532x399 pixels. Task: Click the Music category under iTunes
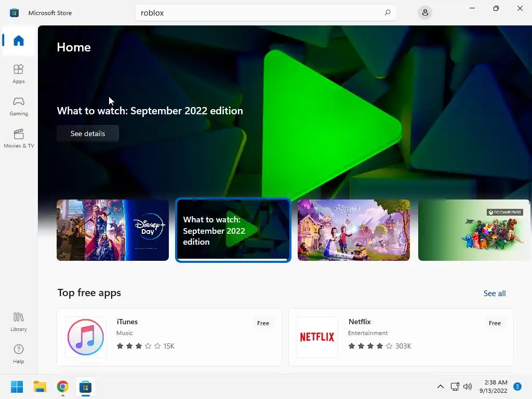pos(125,333)
